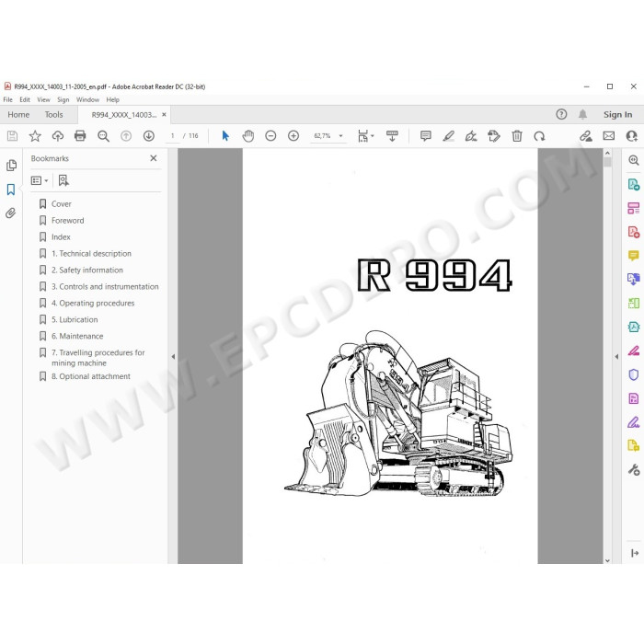Click the Sign In button

tap(617, 115)
